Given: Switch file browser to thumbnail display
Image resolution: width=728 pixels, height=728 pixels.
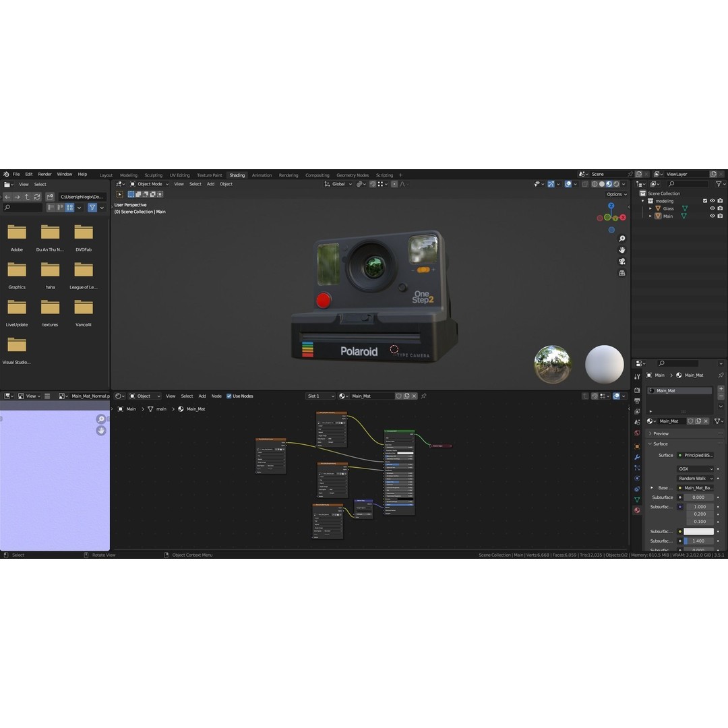Looking at the screenshot, I should [x=69, y=208].
